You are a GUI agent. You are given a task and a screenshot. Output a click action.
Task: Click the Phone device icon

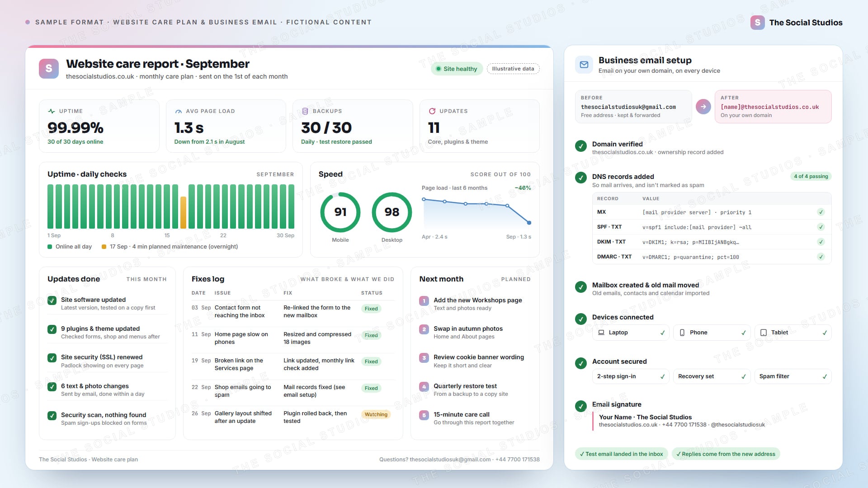click(x=682, y=333)
